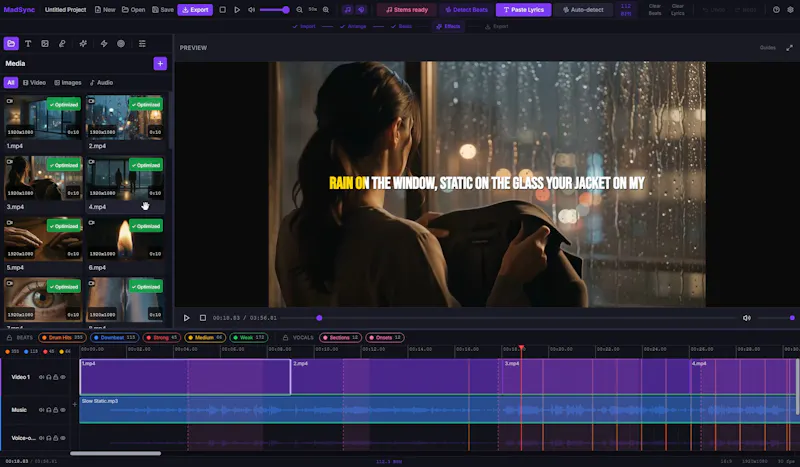Toggle the Drum Hits beat filter

tap(62, 338)
